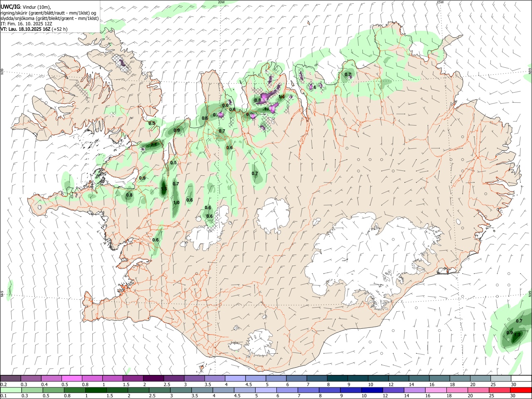Click the 1.3 value in the offshore southeast cell
Screen dimensions: 532x399
coord(517,334)
